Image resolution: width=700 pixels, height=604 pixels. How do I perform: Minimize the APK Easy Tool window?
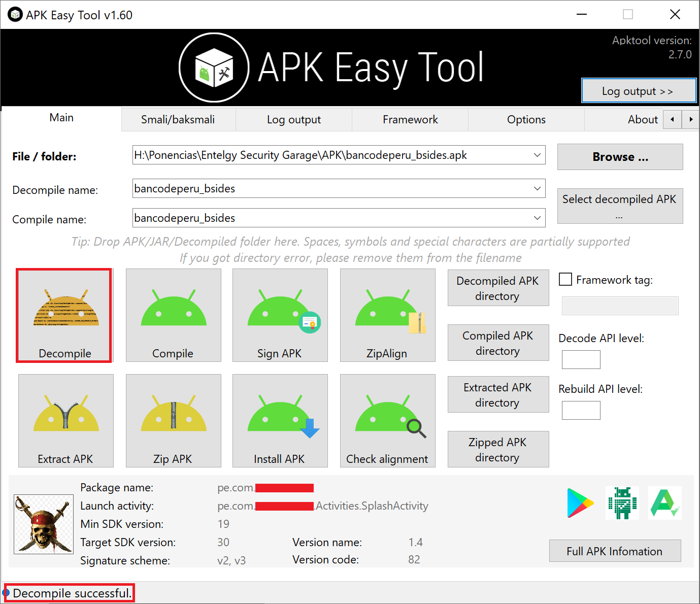582,14
